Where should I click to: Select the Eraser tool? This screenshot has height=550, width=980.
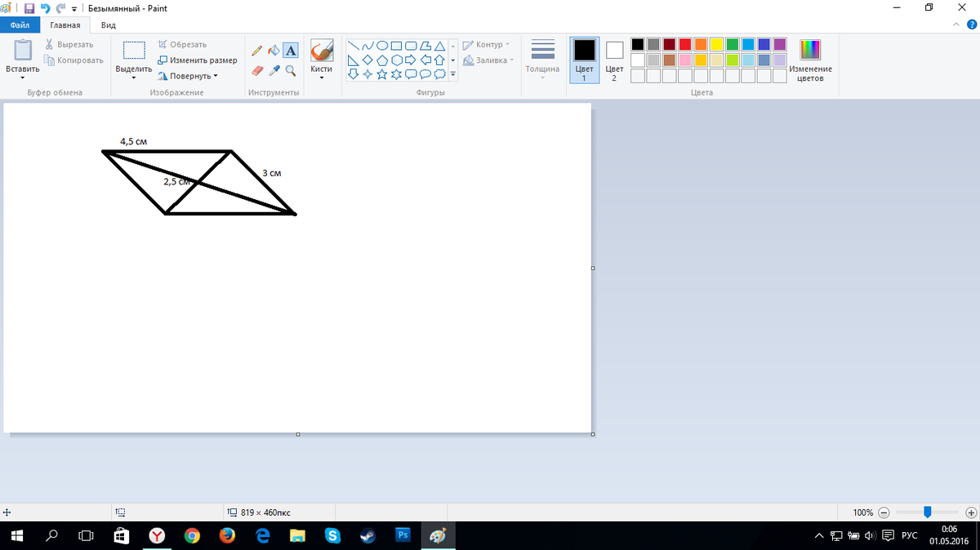tap(257, 71)
